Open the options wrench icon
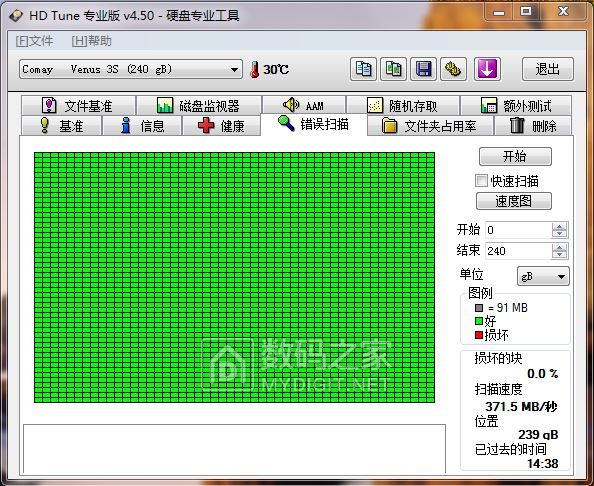The width and height of the screenshot is (594, 486). [453, 69]
